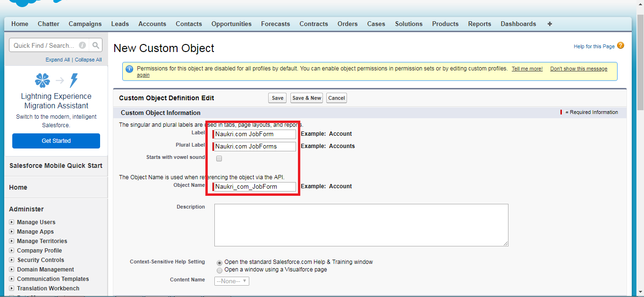Click the Quick Find info icon
Screen dimensions: 644x297
82,45
